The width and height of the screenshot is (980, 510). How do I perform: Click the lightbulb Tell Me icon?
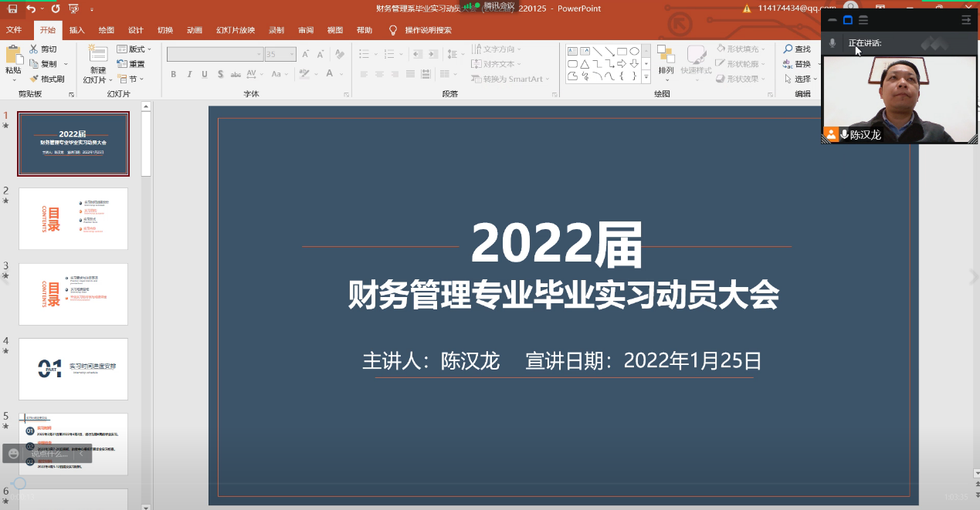[x=393, y=30]
